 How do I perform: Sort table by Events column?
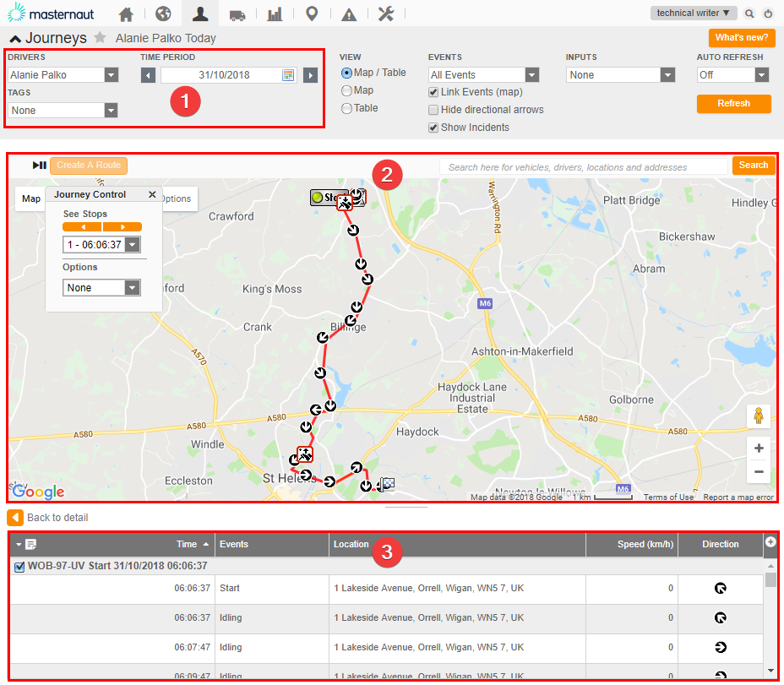(233, 544)
